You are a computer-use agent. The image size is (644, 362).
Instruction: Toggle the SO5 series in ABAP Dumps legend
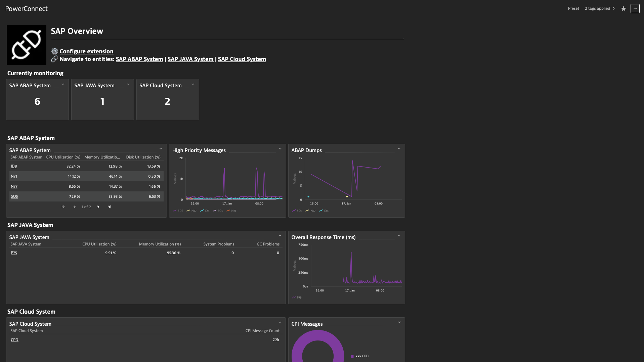[x=298, y=211]
